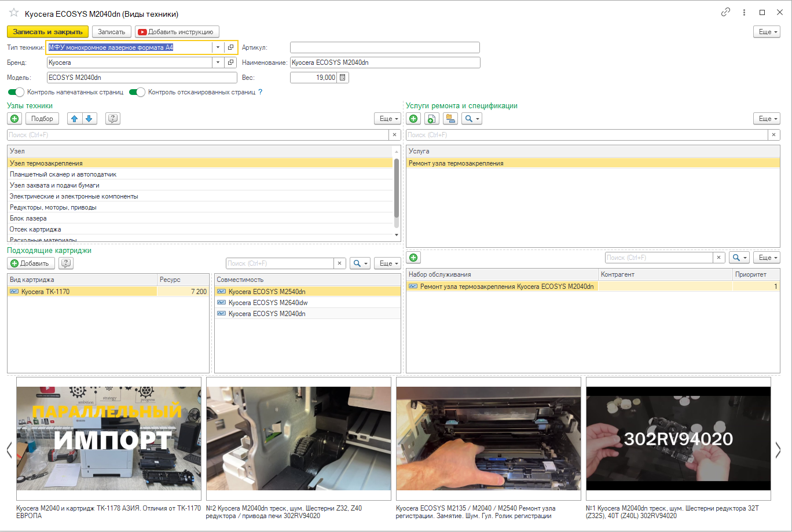Click the group/folder icon in Услуги ремонта toolbar

[450, 119]
